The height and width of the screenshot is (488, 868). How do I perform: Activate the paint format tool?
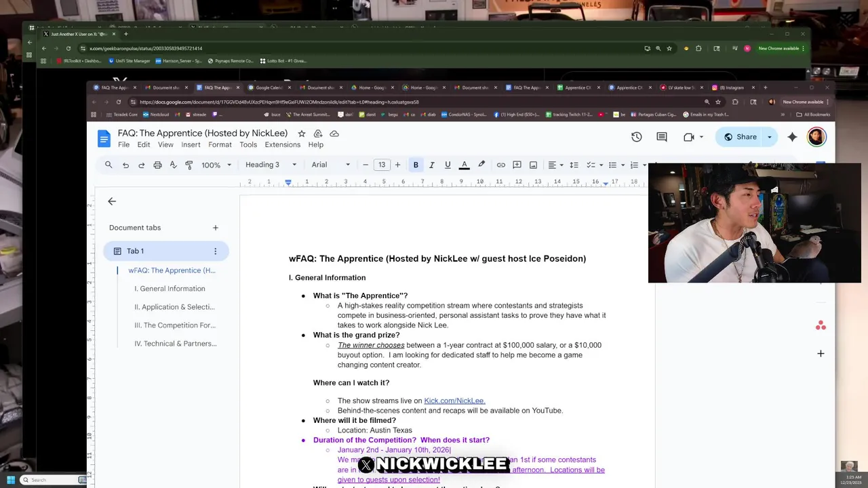pyautogui.click(x=189, y=165)
